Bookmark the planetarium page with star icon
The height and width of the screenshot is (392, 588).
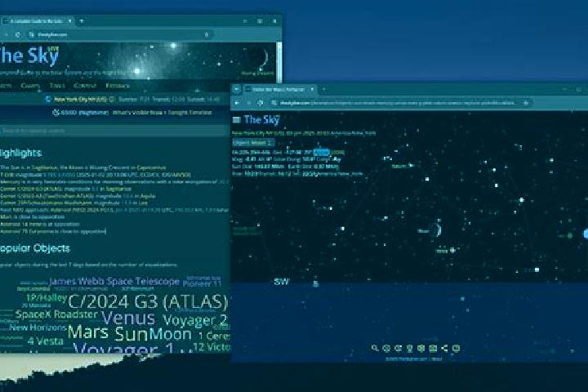(526, 103)
